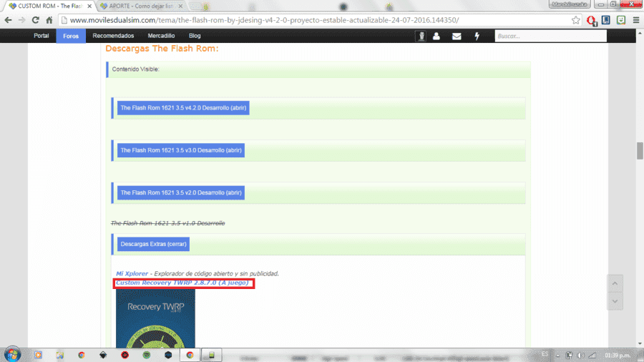Screen dimensions: 644x362
Task: Open the dark hexagon taskbar app
Action: [168, 355]
